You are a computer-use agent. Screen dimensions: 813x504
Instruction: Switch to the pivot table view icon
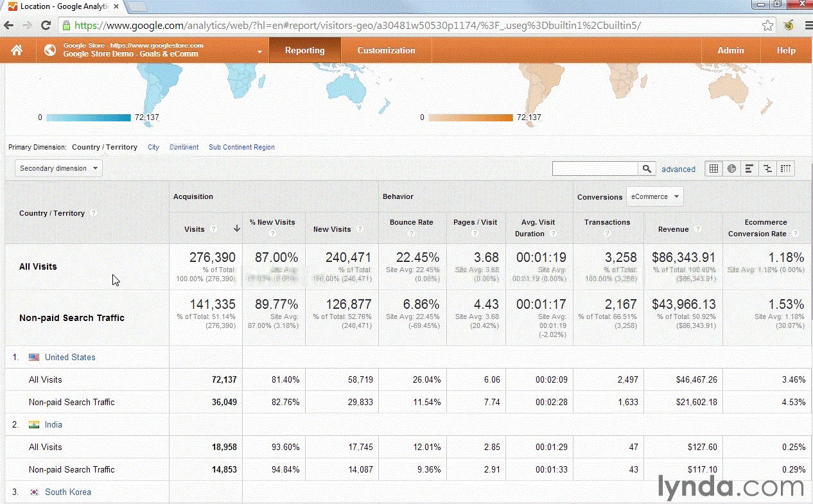coord(785,169)
